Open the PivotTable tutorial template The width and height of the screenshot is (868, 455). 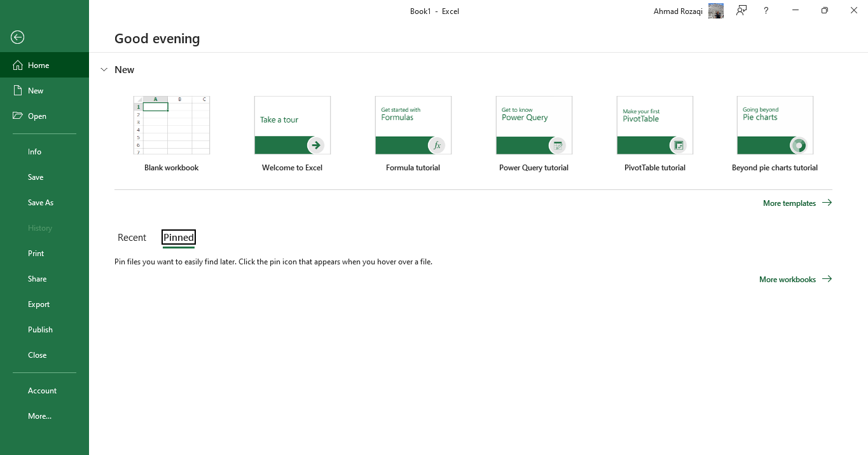pyautogui.click(x=655, y=134)
